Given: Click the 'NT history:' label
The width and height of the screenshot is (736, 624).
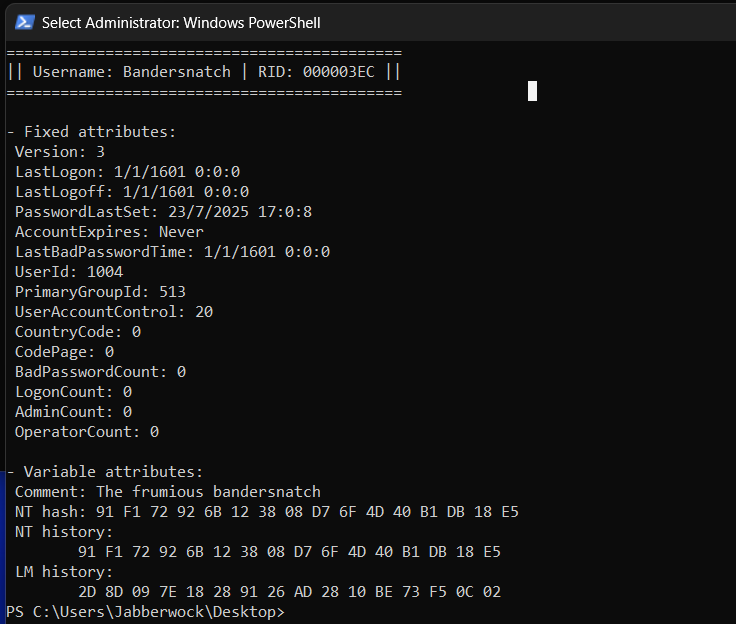Looking at the screenshot, I should click(64, 532).
